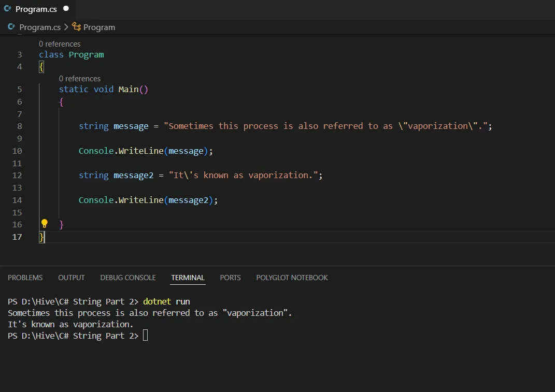Click the breadcrumb chevron separator after Program.cs

(66, 27)
